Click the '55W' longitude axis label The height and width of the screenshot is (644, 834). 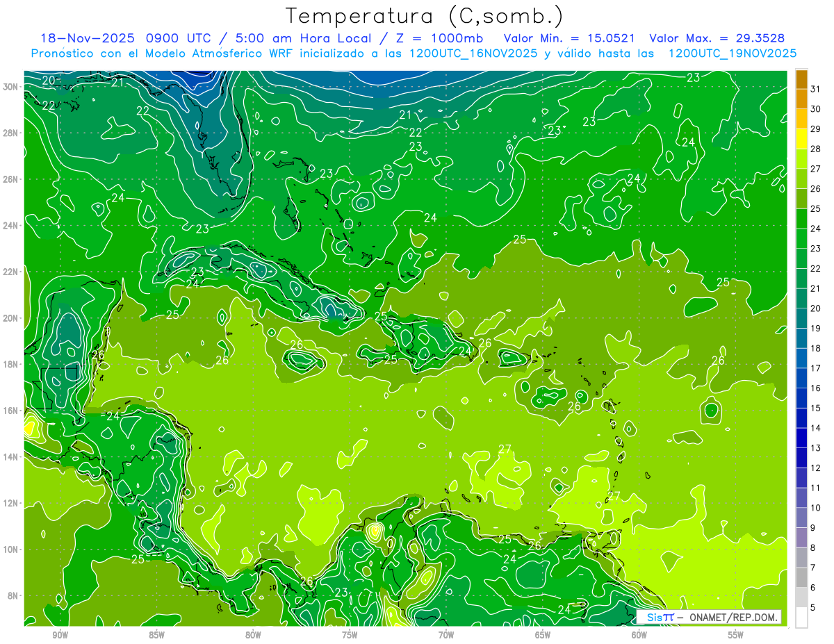pyautogui.click(x=736, y=635)
